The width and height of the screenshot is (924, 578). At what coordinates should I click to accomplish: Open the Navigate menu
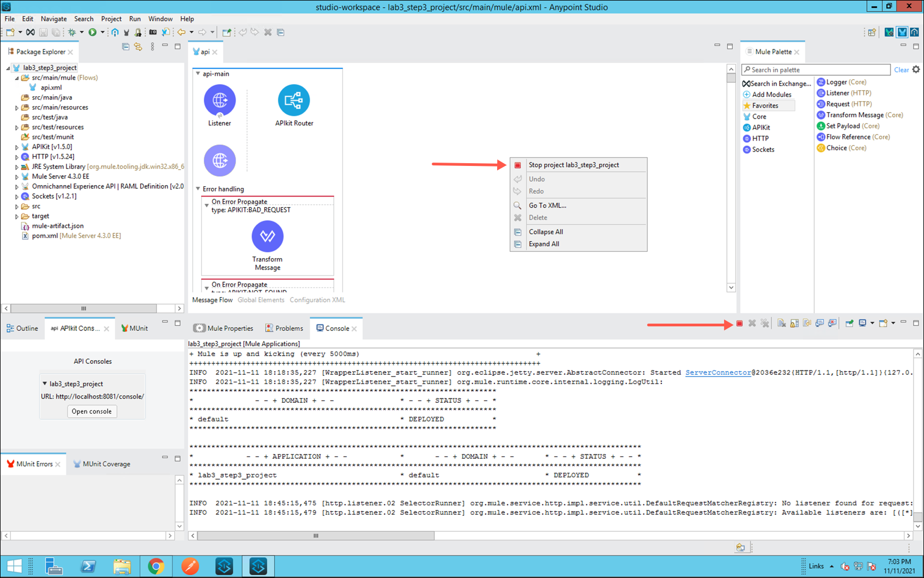click(x=53, y=19)
